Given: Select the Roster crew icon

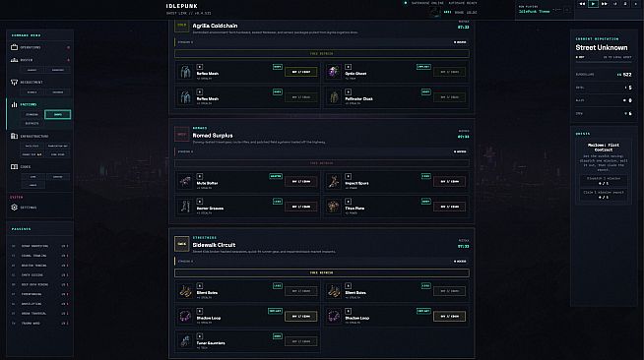Looking at the screenshot, I should pyautogui.click(x=14, y=60).
